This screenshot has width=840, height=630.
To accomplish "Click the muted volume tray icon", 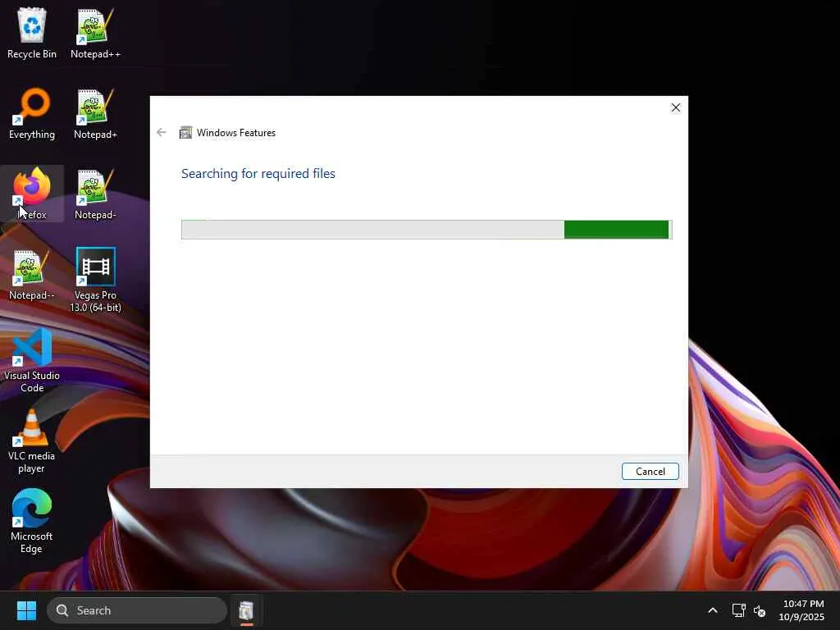I will point(760,610).
